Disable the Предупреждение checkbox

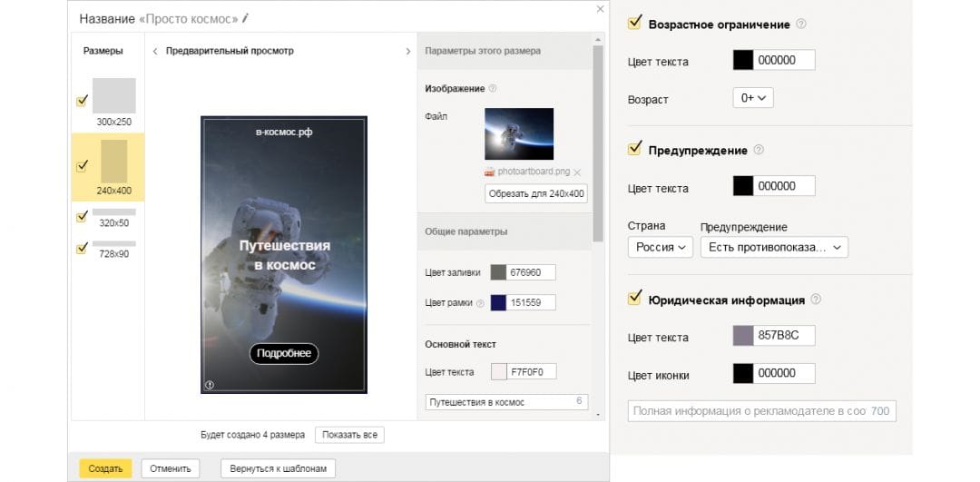point(634,149)
